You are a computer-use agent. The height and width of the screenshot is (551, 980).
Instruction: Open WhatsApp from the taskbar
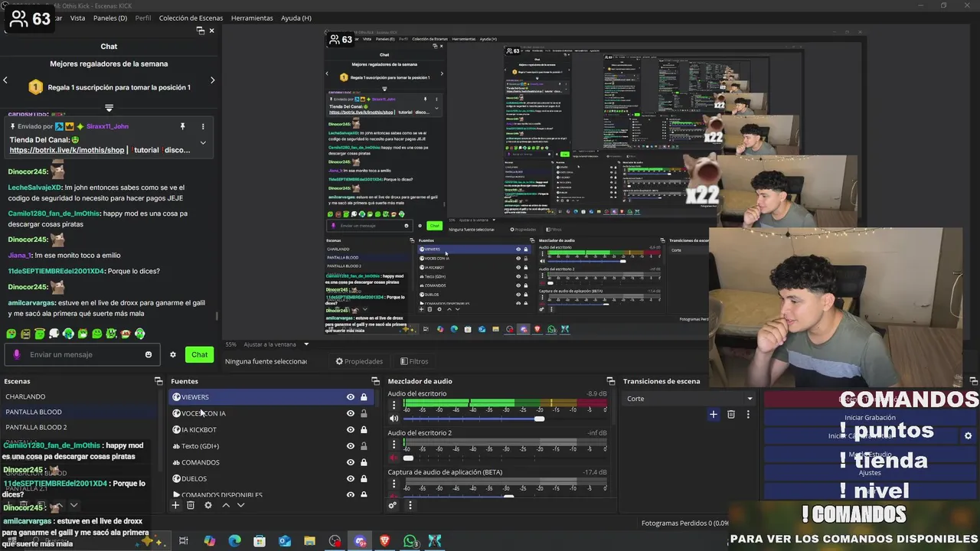[x=410, y=541]
